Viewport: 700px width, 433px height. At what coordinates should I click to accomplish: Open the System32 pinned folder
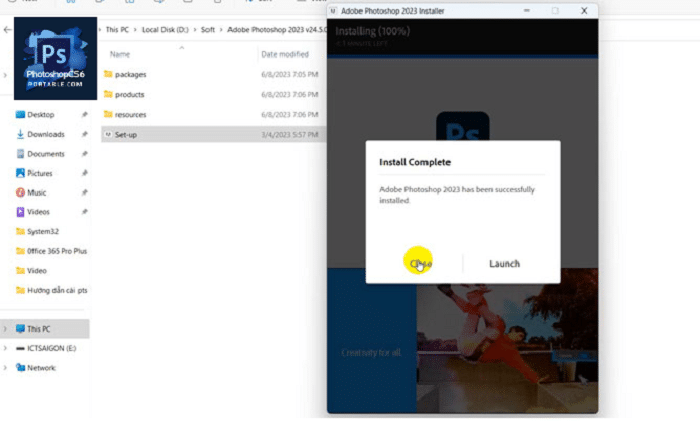pyautogui.click(x=43, y=231)
